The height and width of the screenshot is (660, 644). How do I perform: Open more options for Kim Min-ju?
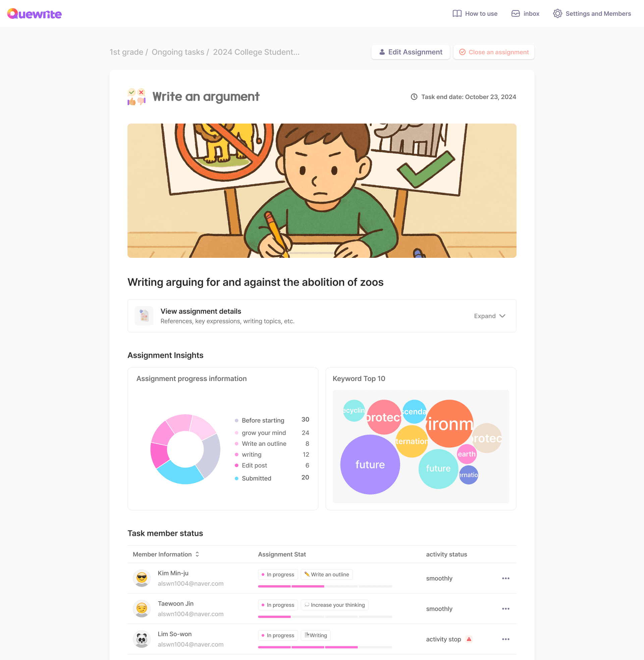pos(506,578)
